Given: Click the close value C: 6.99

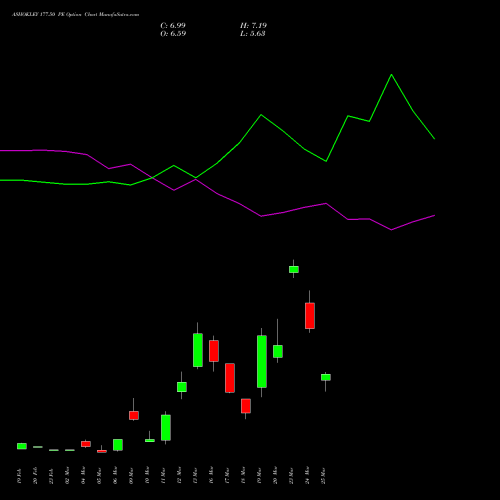Looking at the screenshot, I should [173, 26].
